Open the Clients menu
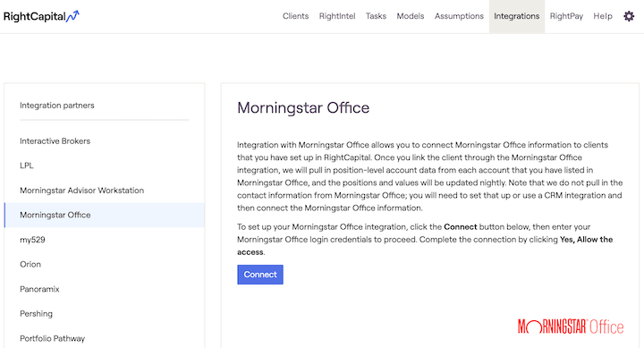This screenshot has height=348, width=644. click(x=295, y=16)
